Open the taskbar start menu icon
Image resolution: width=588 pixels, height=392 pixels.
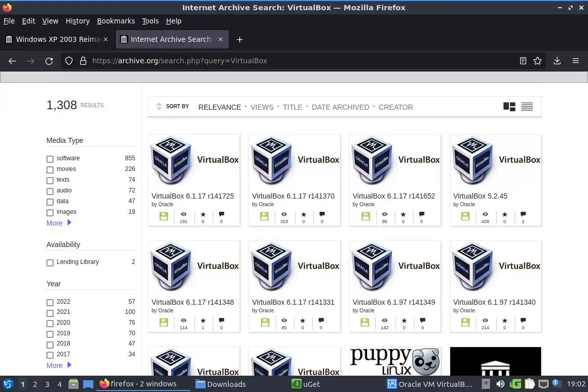point(8,384)
